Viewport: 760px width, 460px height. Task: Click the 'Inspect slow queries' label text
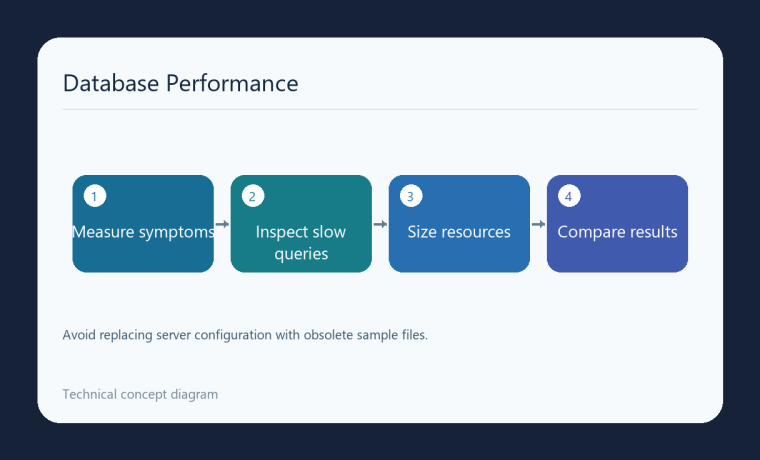[301, 243]
